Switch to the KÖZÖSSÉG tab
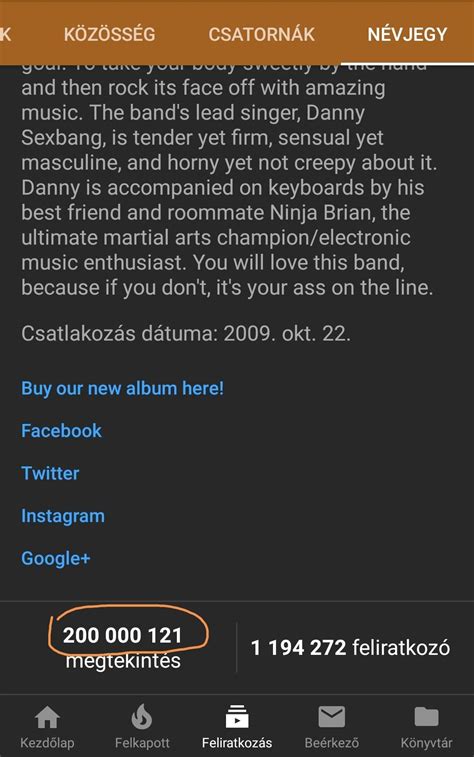 coord(110,34)
